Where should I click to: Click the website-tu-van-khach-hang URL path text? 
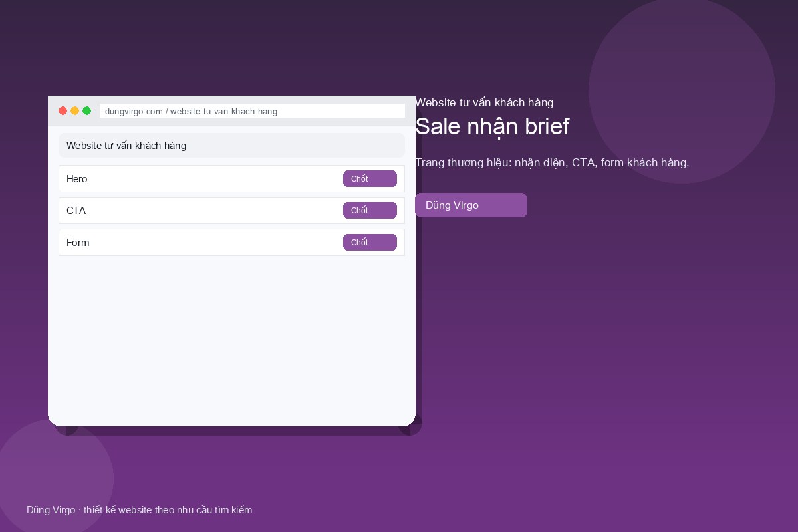click(223, 111)
